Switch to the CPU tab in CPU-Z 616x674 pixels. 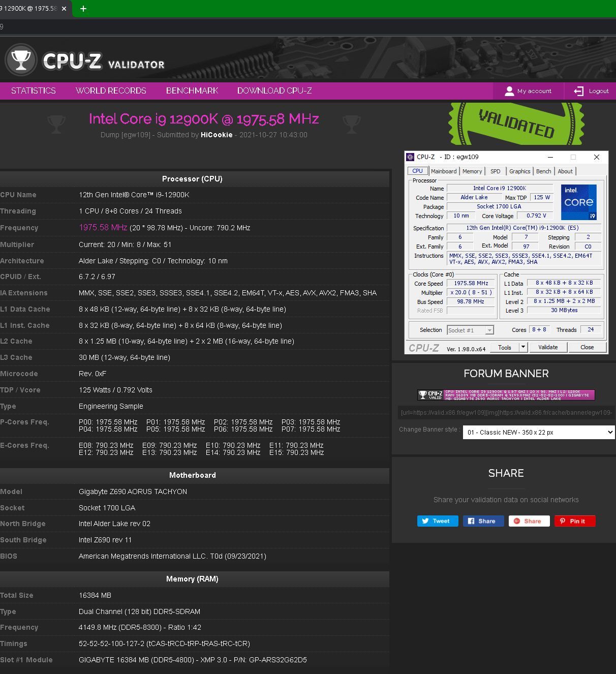click(x=418, y=171)
